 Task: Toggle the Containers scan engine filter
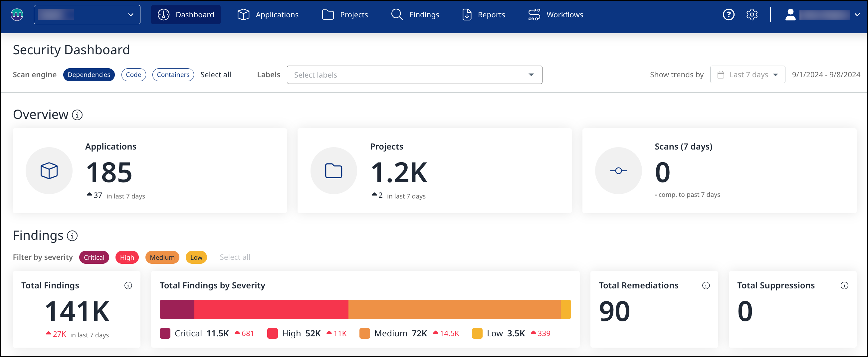coord(173,75)
